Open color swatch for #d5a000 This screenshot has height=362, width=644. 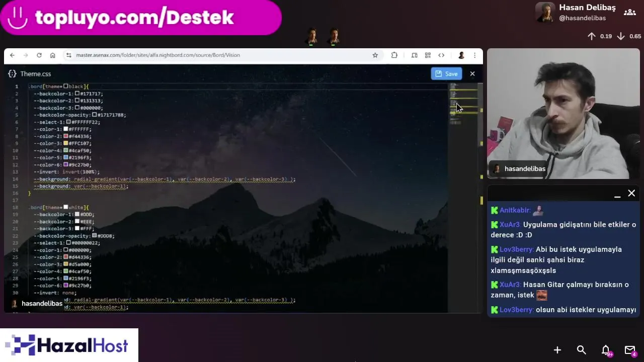[65, 264]
